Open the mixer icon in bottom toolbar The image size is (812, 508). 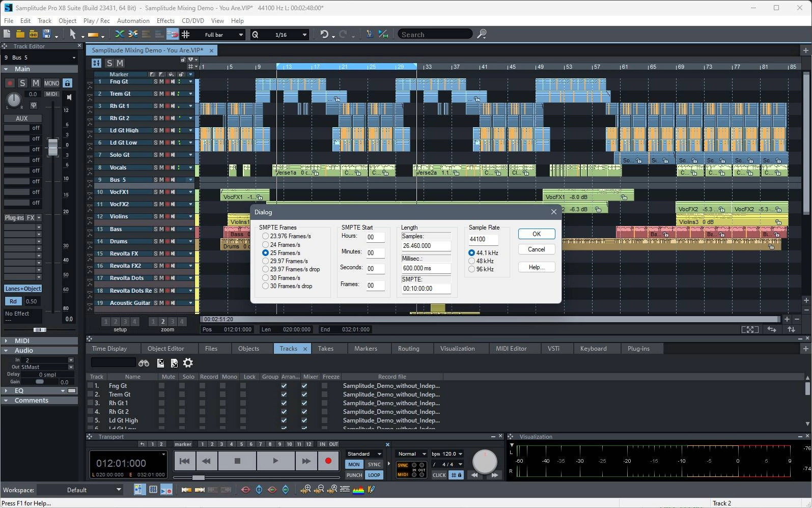point(153,490)
